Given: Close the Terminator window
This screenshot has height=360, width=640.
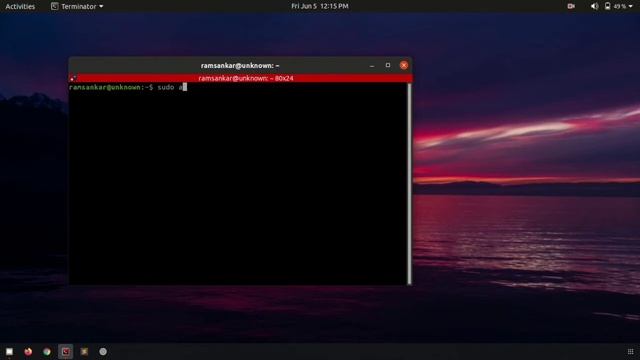Looking at the screenshot, I should pyautogui.click(x=404, y=65).
